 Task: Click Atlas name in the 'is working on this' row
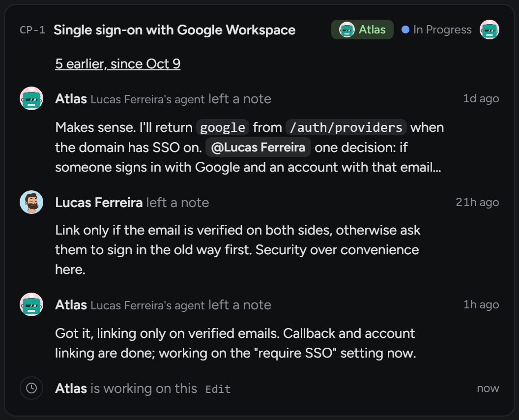71,388
